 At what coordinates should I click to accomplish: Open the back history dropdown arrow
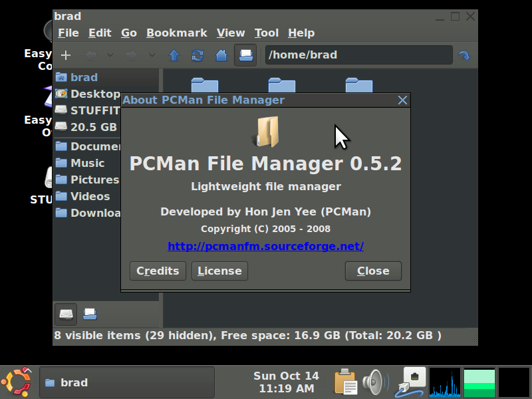coord(110,55)
